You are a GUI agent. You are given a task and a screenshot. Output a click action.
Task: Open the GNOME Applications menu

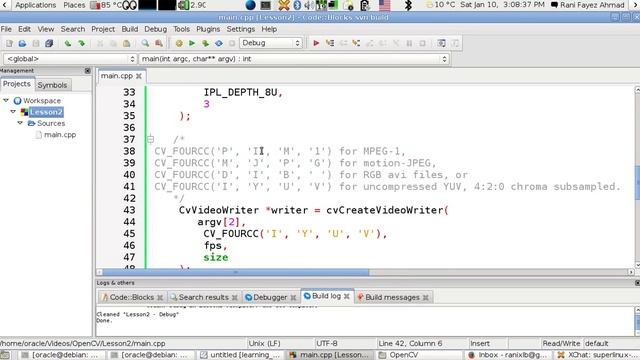coord(36,5)
